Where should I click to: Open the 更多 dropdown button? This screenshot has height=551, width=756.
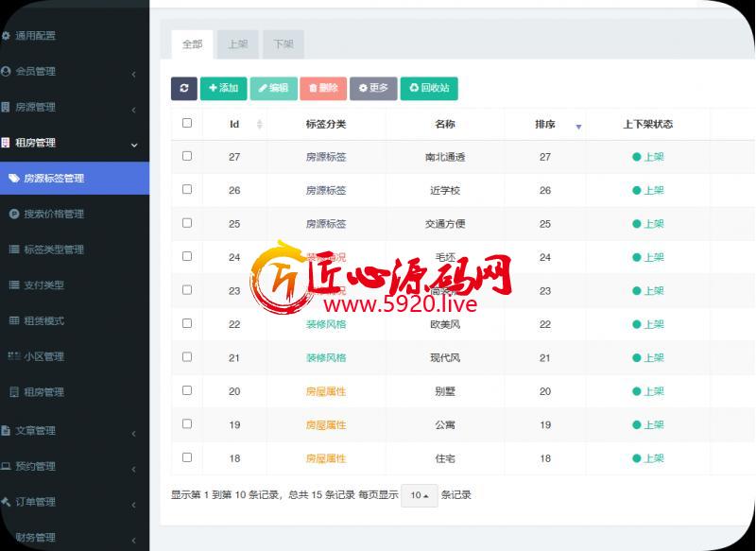pyautogui.click(x=373, y=88)
